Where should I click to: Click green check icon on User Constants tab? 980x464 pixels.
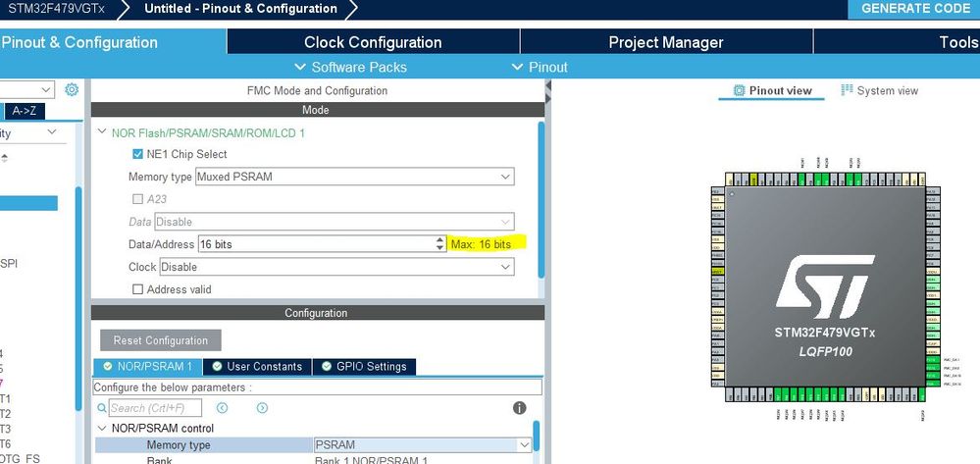point(217,367)
